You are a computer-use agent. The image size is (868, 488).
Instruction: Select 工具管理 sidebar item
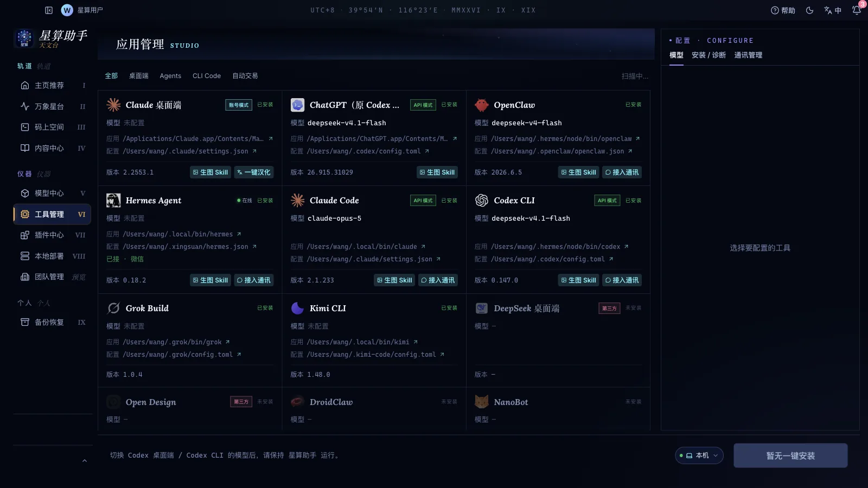coord(52,214)
